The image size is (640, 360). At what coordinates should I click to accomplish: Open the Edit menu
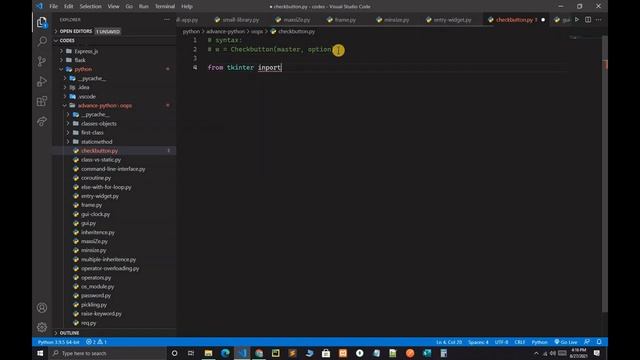(x=69, y=7)
